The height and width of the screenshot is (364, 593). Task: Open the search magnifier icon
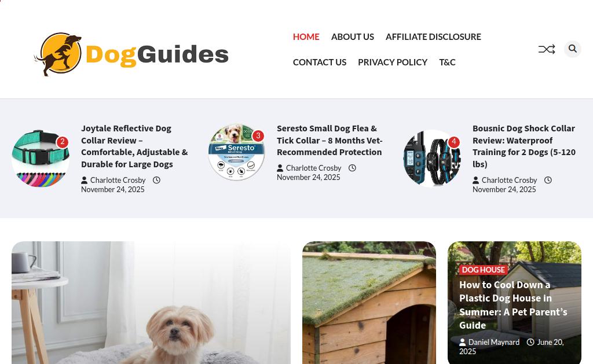click(x=573, y=49)
